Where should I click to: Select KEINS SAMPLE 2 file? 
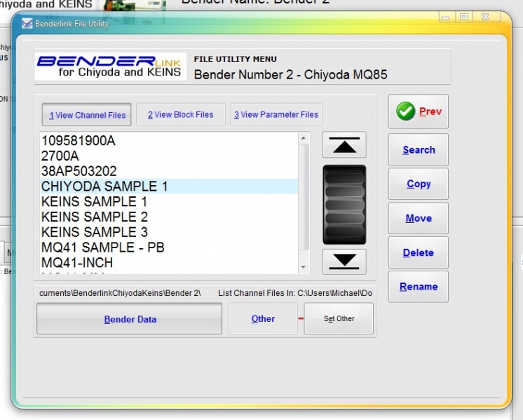point(169,217)
